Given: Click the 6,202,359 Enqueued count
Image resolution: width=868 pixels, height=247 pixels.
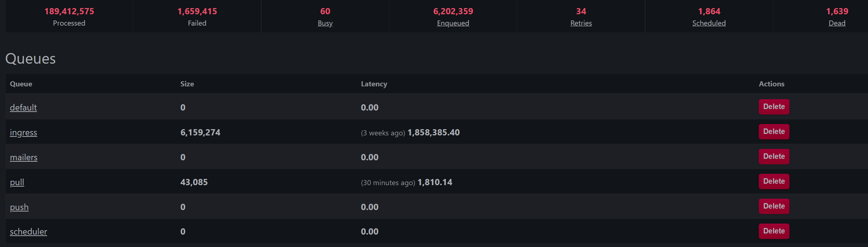Looking at the screenshot, I should 453,11.
